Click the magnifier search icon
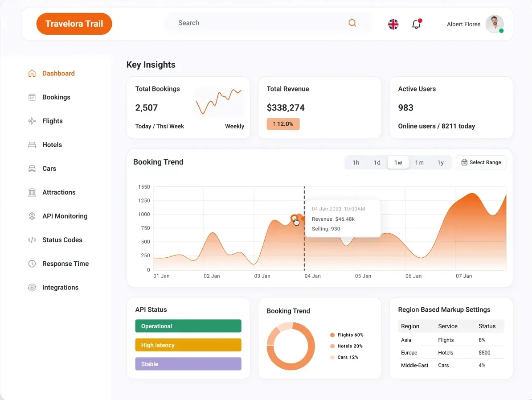The height and width of the screenshot is (400, 532). 352,23
